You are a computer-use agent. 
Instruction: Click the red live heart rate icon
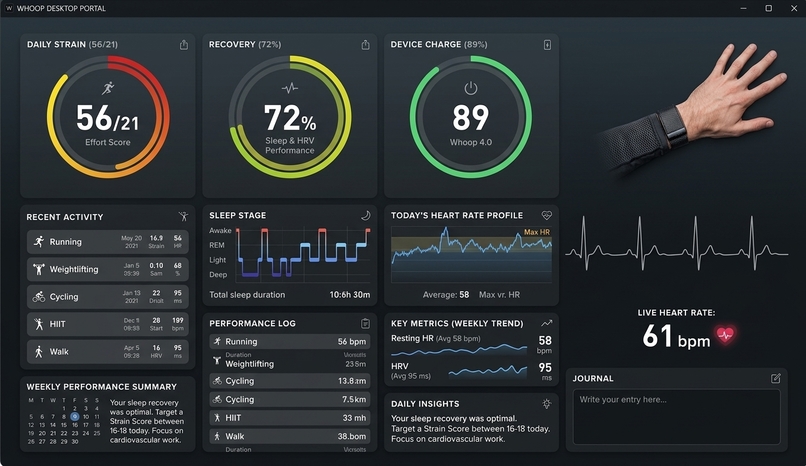coord(725,335)
